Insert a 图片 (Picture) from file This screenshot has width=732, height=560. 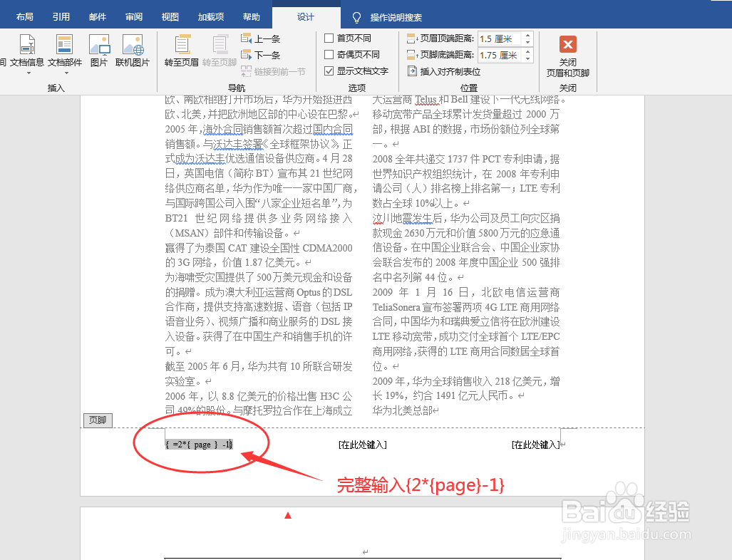click(x=99, y=51)
